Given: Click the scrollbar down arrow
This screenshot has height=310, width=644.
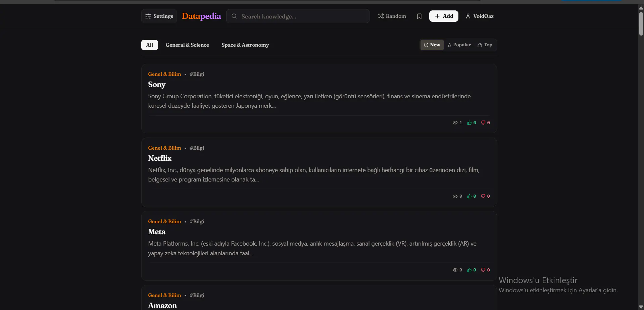Looking at the screenshot, I should (x=641, y=307).
